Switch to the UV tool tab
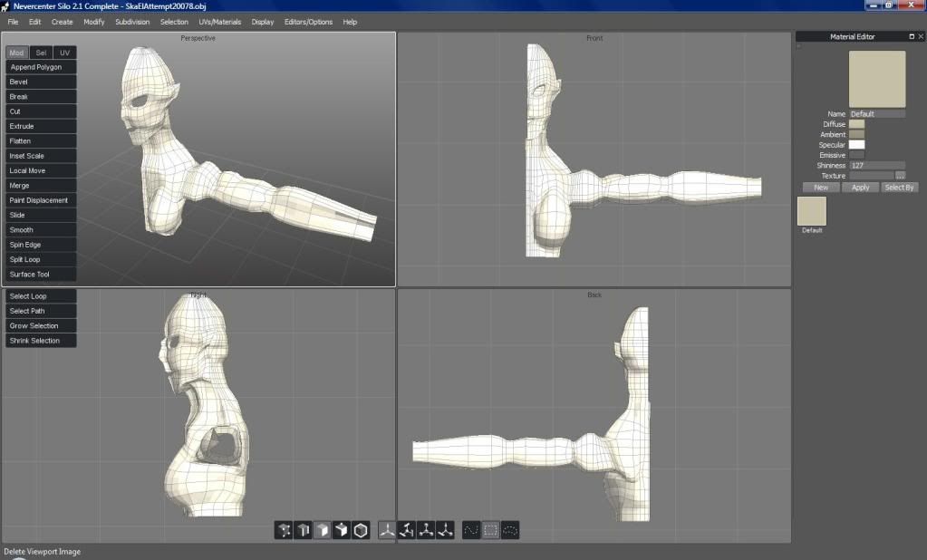927x560 pixels. 64,53
